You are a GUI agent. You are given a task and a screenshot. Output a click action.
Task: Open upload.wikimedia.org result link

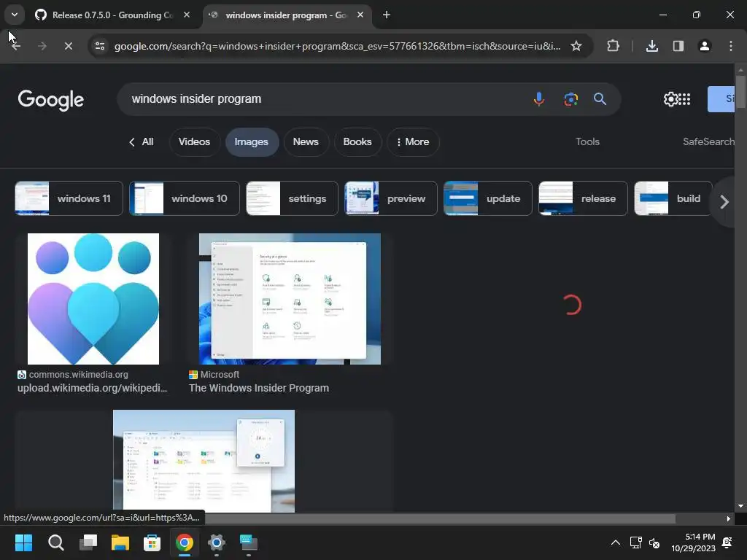tap(92, 388)
